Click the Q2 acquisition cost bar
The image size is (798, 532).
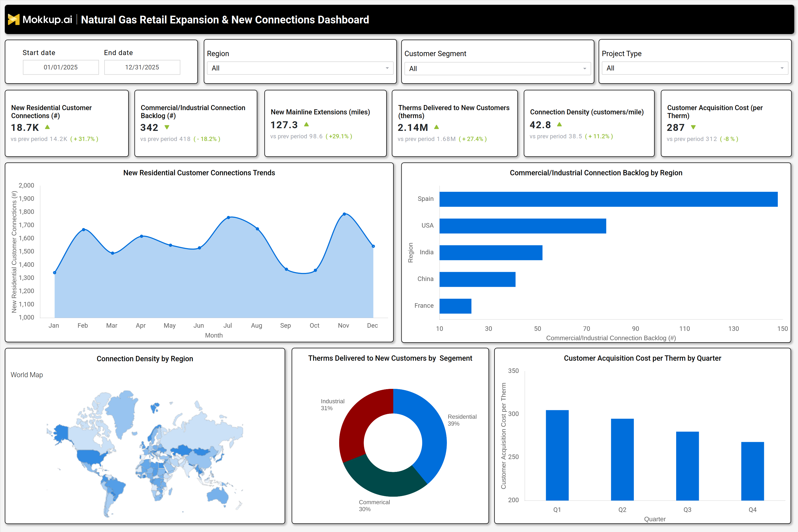pos(622,460)
